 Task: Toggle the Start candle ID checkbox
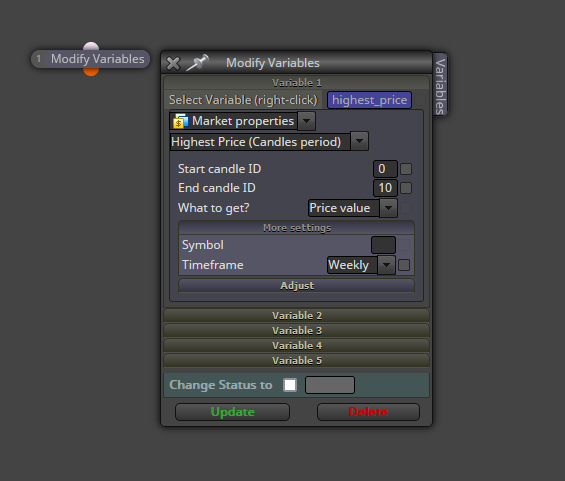tap(406, 169)
